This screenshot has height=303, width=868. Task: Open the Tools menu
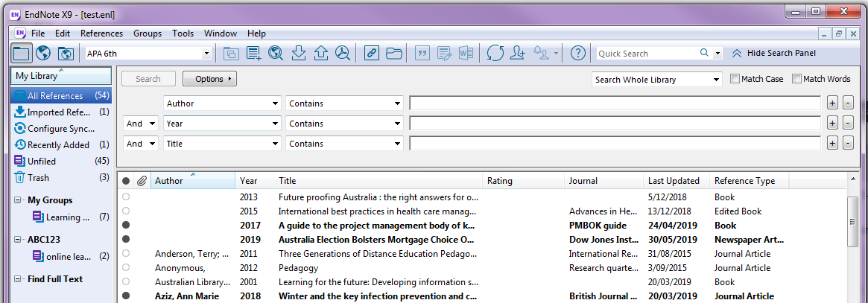[183, 34]
